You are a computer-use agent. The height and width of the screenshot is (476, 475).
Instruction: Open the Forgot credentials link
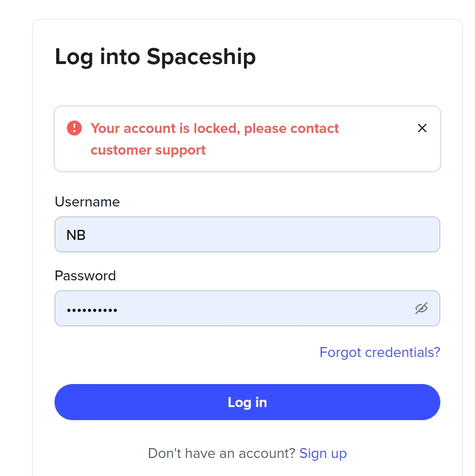click(x=379, y=352)
